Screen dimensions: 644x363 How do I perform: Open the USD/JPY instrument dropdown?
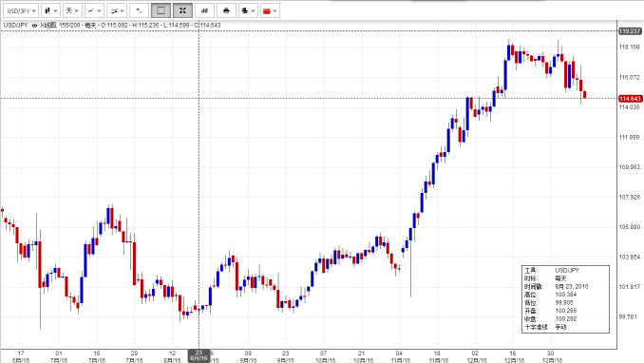click(21, 10)
